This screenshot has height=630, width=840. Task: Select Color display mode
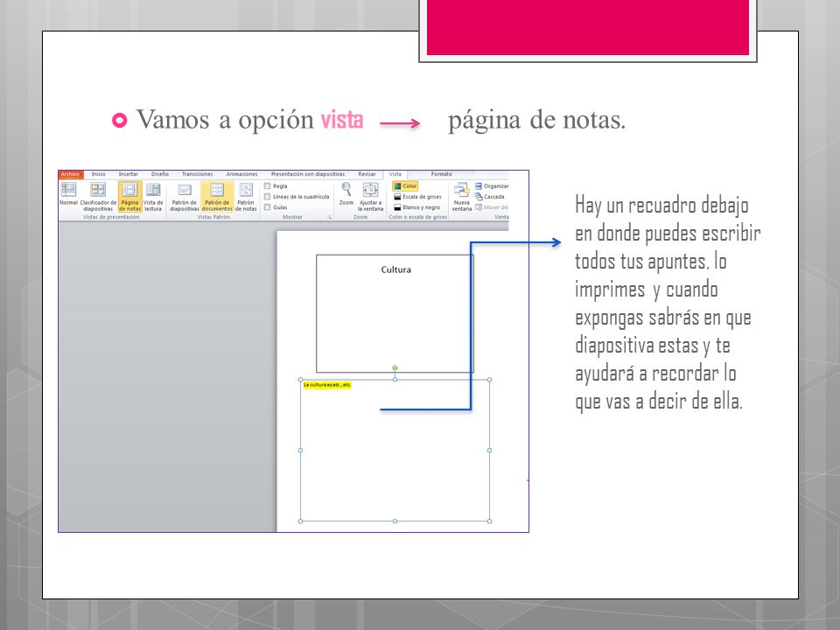click(405, 185)
